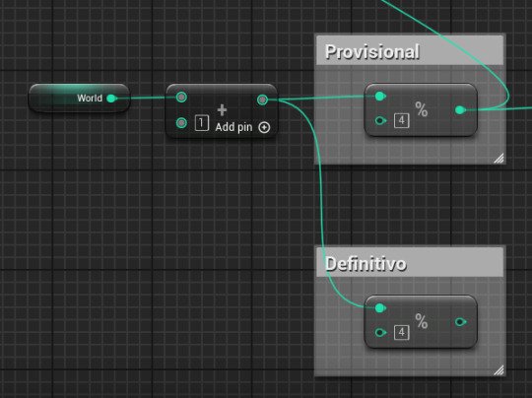The height and width of the screenshot is (398, 532).
Task: Grab the Provisional comment's resize handle
Action: point(499,158)
